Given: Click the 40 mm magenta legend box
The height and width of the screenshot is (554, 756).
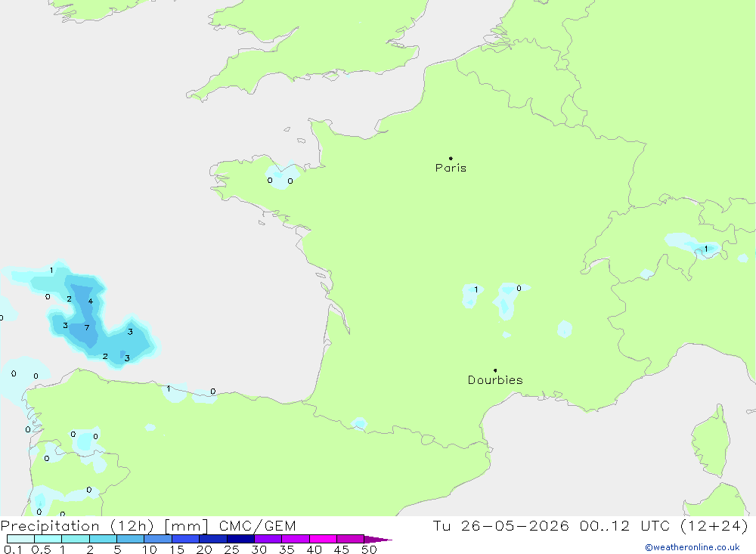Looking at the screenshot, I should 323,539.
